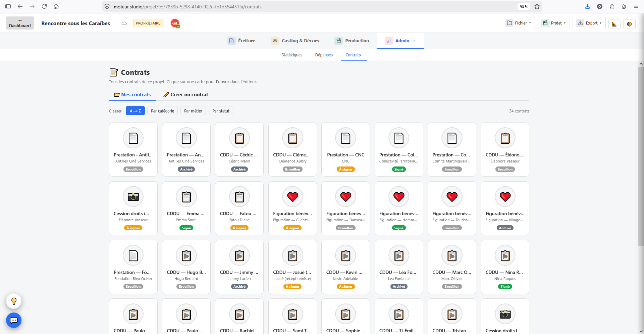
Task: Click the "Josué (réceptionniste)" card subtitle
Action: 292,279
